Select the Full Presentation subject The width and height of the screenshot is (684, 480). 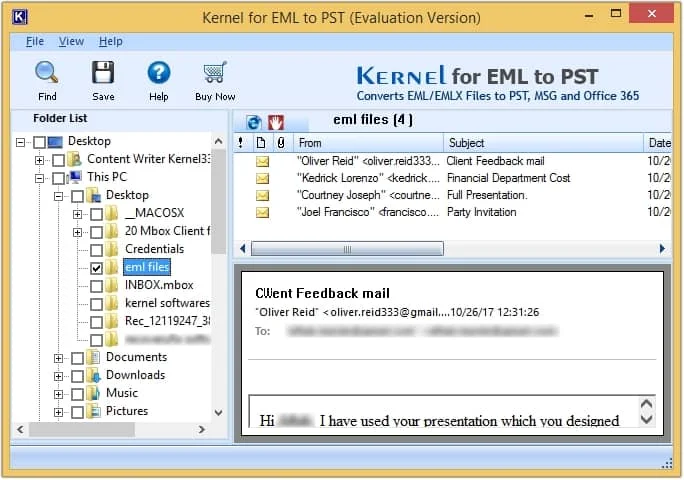pos(487,195)
